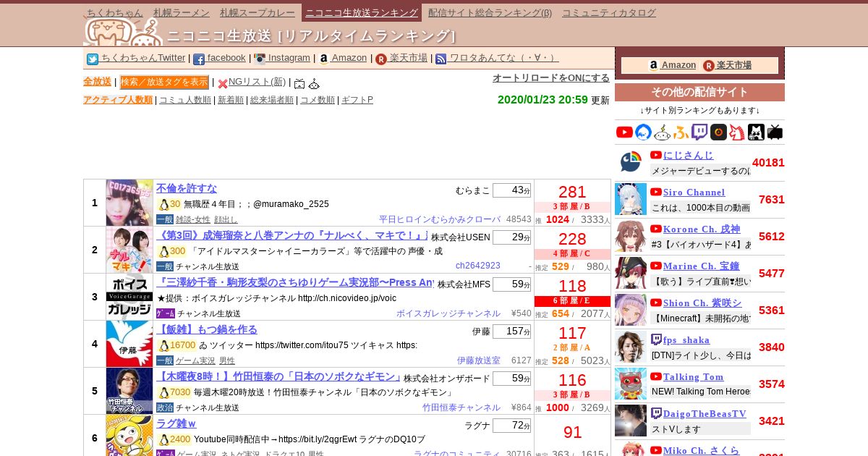The width and height of the screenshot is (868, 456).
Task: Click YouTube icon beside にじさんじ
Action: point(656,155)
